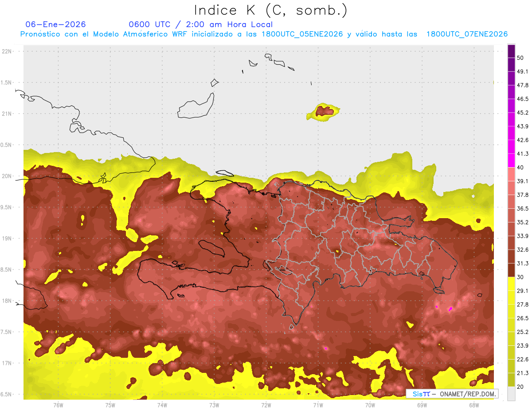Click the colorbar value '22.6'

coord(522,360)
